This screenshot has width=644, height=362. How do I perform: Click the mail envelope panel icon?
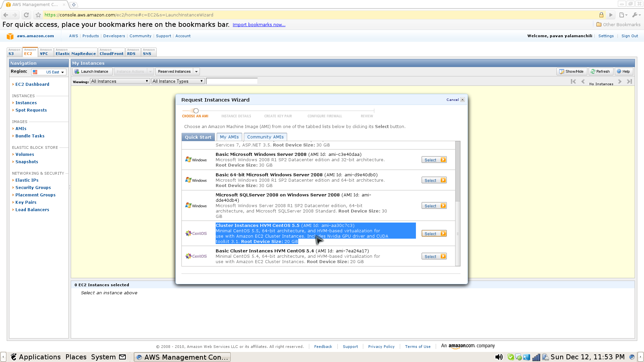coord(122,357)
